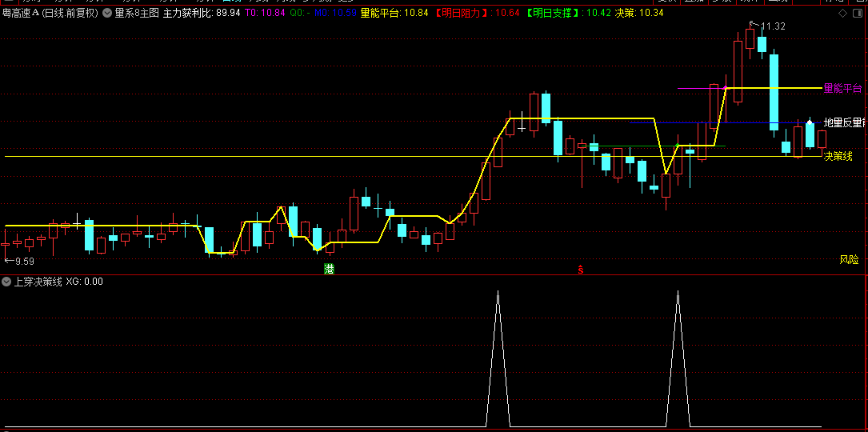Image resolution: width=868 pixels, height=432 pixels.
Task: Click the magenta dot on 量能平台 line
Action: tap(725, 88)
